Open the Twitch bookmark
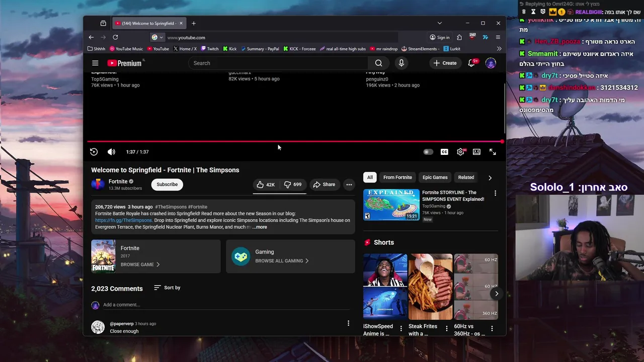Screen dimensions: 644x362 click(210, 49)
